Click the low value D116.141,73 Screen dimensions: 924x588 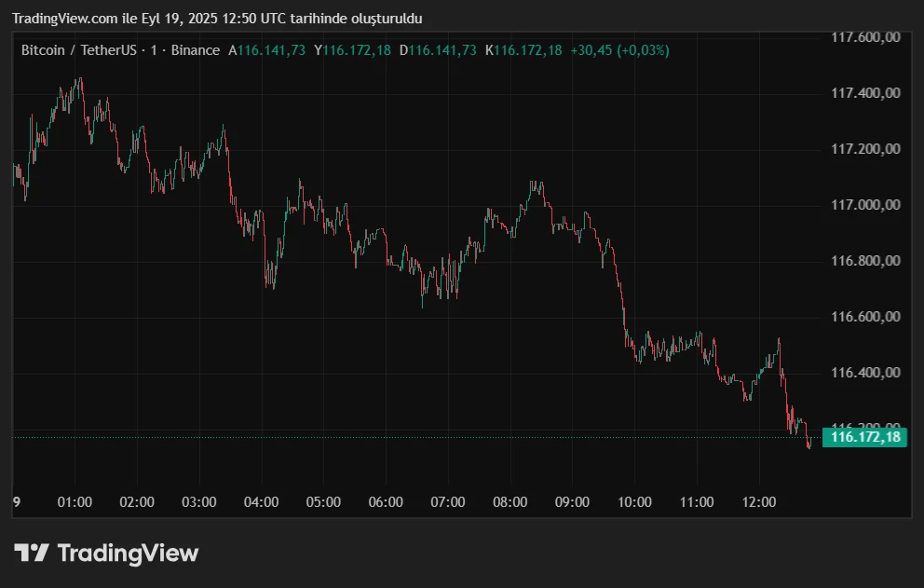(x=438, y=50)
